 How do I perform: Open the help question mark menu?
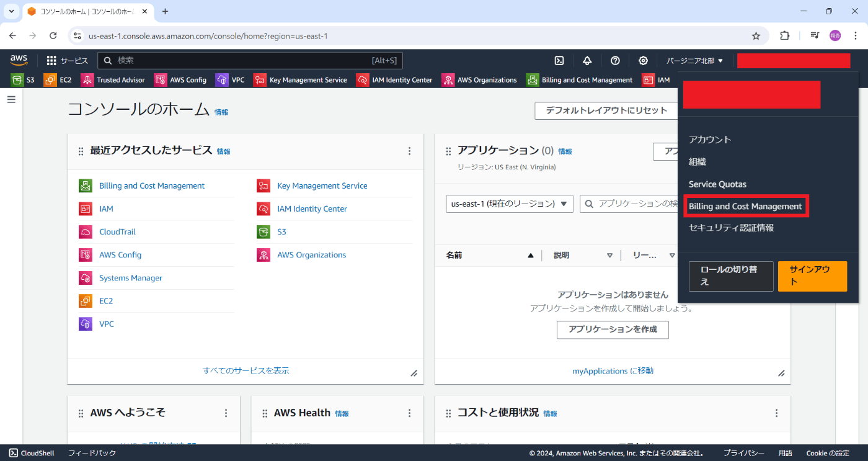(615, 60)
